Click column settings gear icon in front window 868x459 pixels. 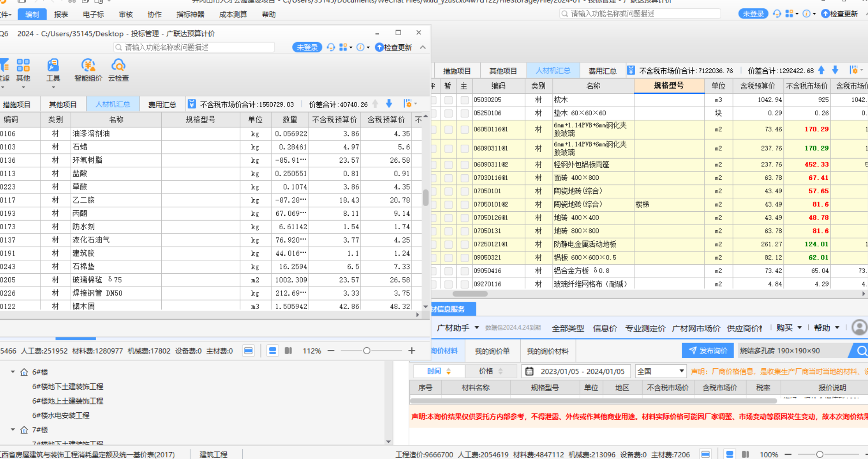click(407, 104)
